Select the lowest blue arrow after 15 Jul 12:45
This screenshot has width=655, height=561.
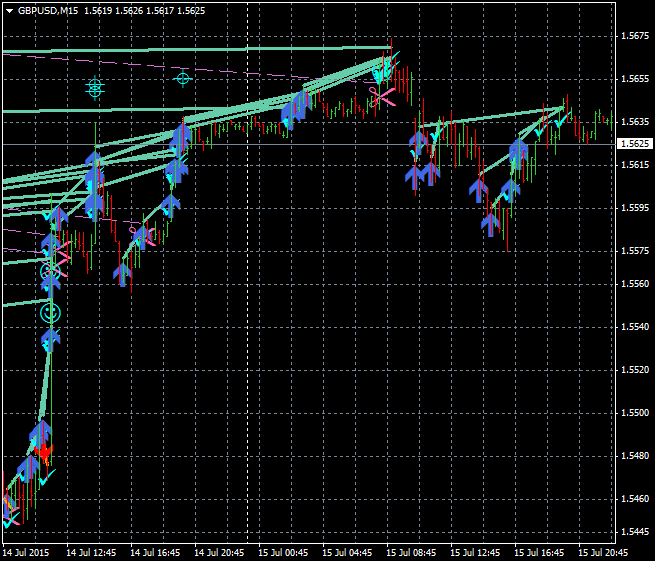[x=490, y=225]
